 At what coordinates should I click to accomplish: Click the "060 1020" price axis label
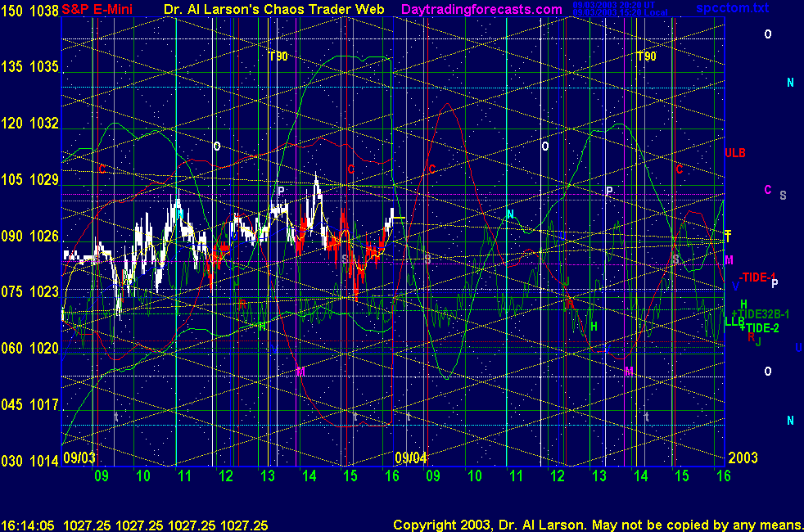[29, 349]
